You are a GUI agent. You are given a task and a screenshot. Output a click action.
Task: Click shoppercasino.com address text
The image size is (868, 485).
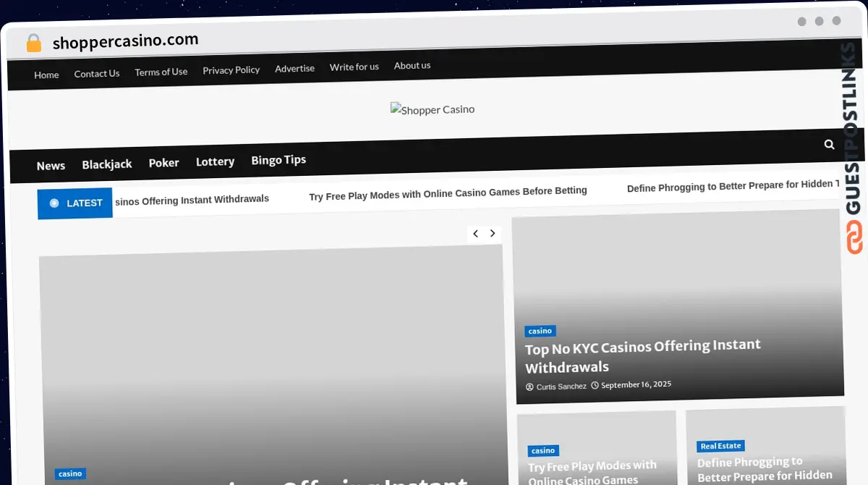tap(125, 41)
